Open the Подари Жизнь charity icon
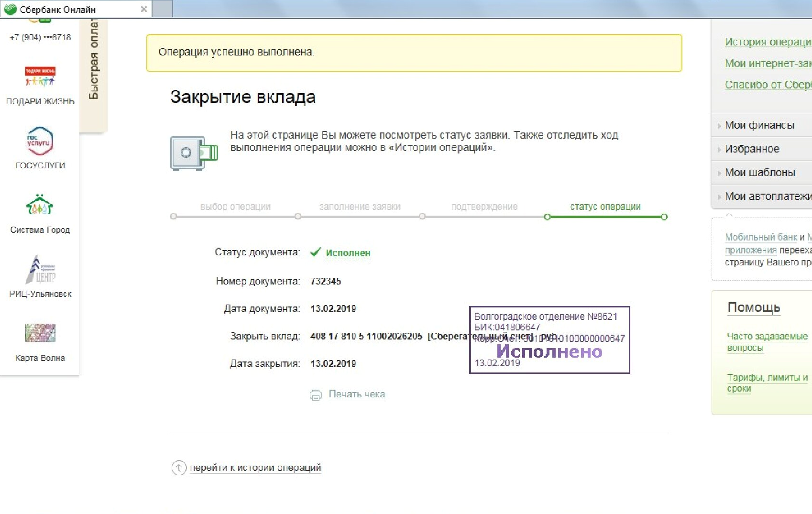The width and height of the screenshot is (812, 514). tap(40, 77)
